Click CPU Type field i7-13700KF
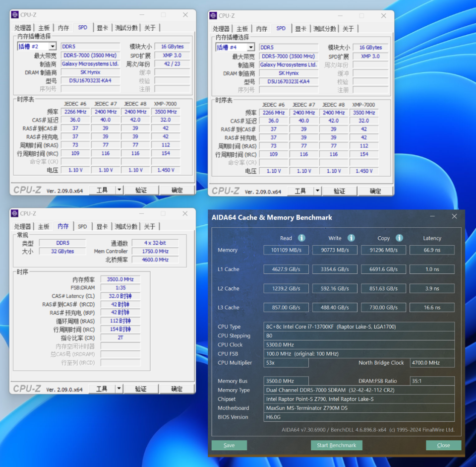 359,327
